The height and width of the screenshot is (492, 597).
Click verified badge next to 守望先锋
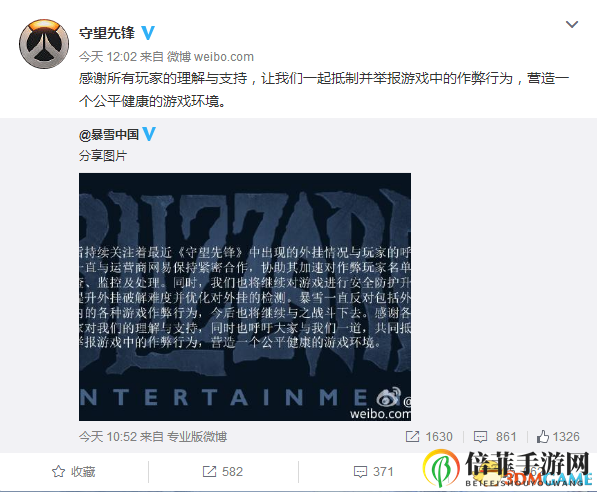click(x=148, y=33)
